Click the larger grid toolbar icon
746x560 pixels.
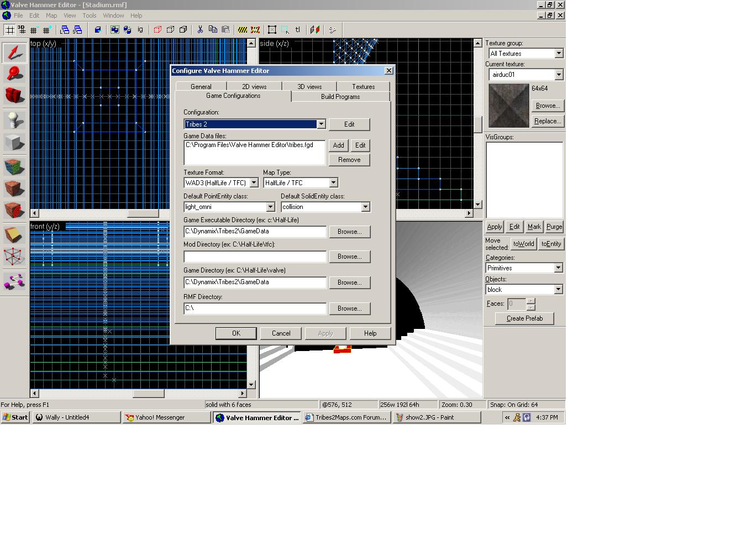coord(46,30)
